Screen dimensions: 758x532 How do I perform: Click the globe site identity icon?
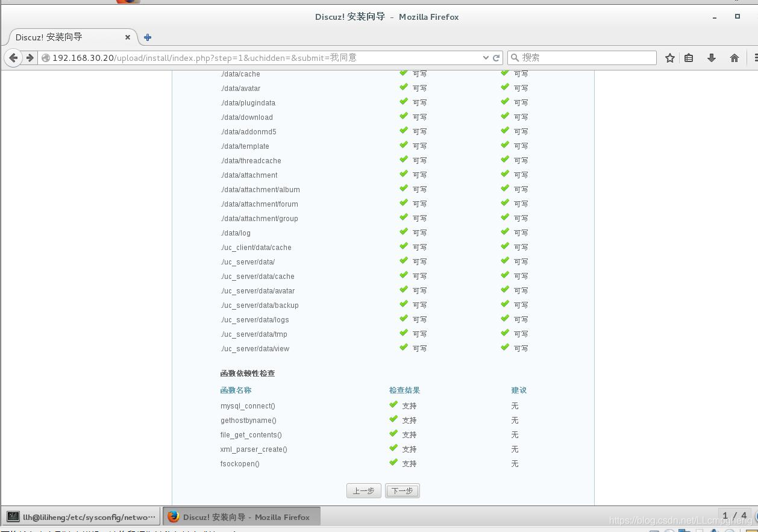46,58
